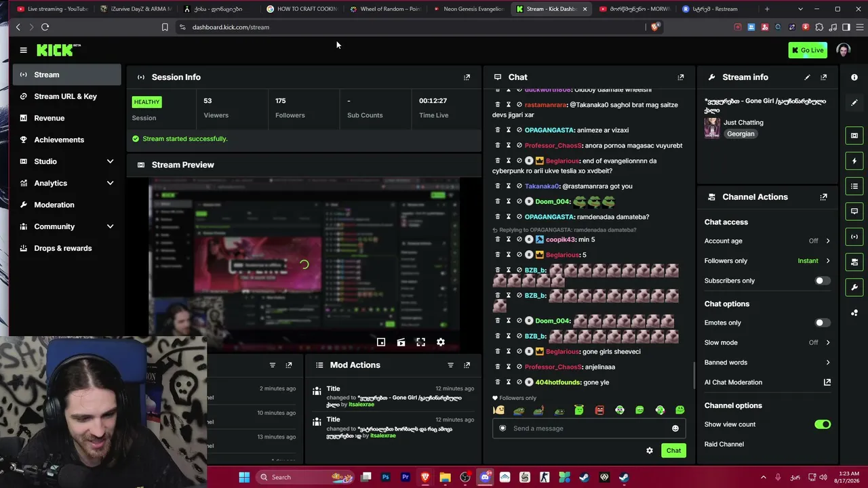The image size is (868, 488).
Task: Open Raid Channel
Action: pos(767,445)
